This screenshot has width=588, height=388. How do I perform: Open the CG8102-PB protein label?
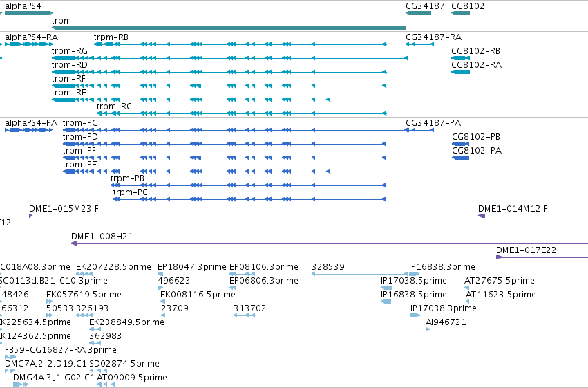click(x=476, y=137)
